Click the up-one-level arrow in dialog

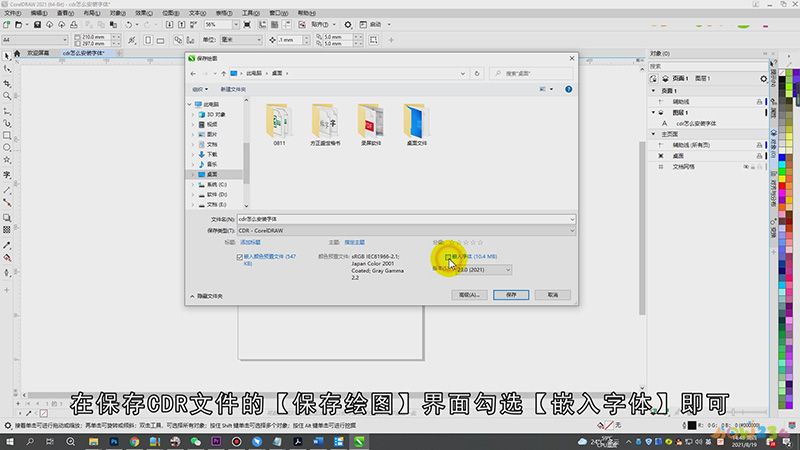223,73
